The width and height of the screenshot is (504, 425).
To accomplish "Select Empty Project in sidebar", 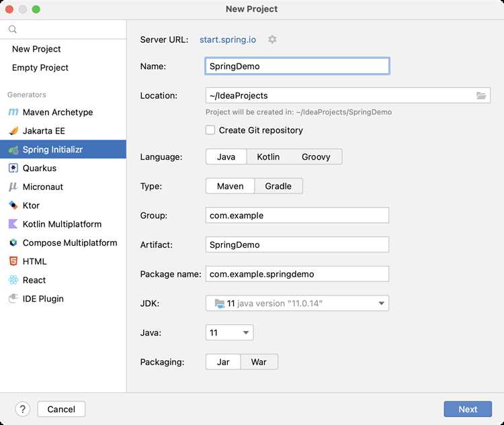I will coord(40,67).
